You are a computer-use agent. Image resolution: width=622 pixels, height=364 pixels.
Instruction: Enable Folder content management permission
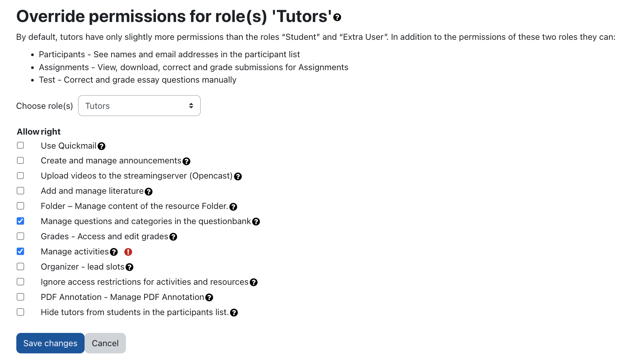pyautogui.click(x=20, y=206)
